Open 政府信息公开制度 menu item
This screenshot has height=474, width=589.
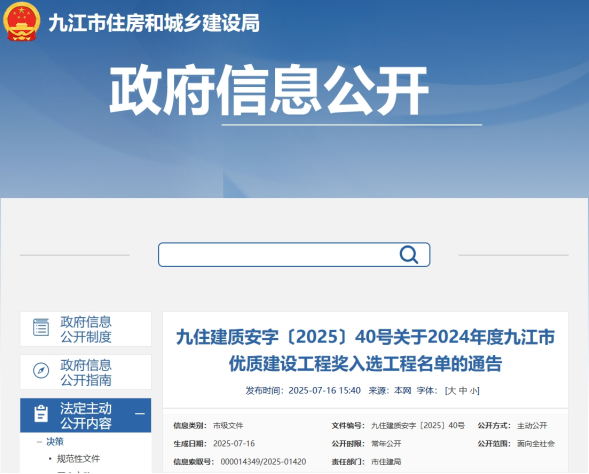tap(86, 329)
